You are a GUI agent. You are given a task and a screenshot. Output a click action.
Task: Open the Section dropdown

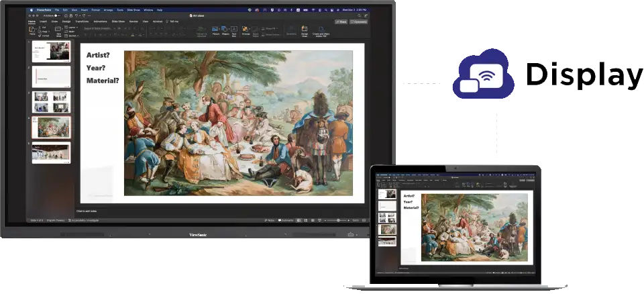(74, 36)
